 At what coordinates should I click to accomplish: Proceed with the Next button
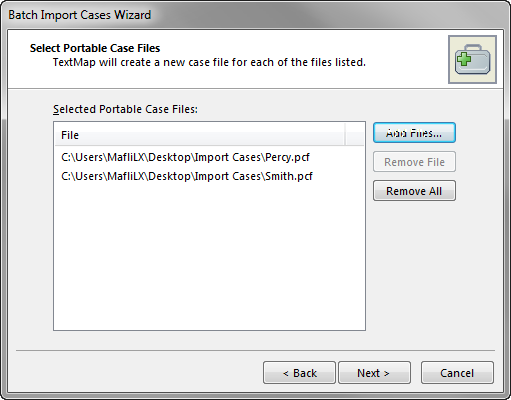[x=374, y=373]
